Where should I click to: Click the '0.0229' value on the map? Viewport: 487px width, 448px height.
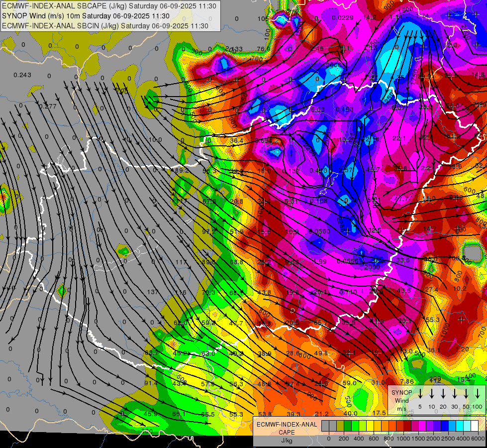tap(343, 18)
